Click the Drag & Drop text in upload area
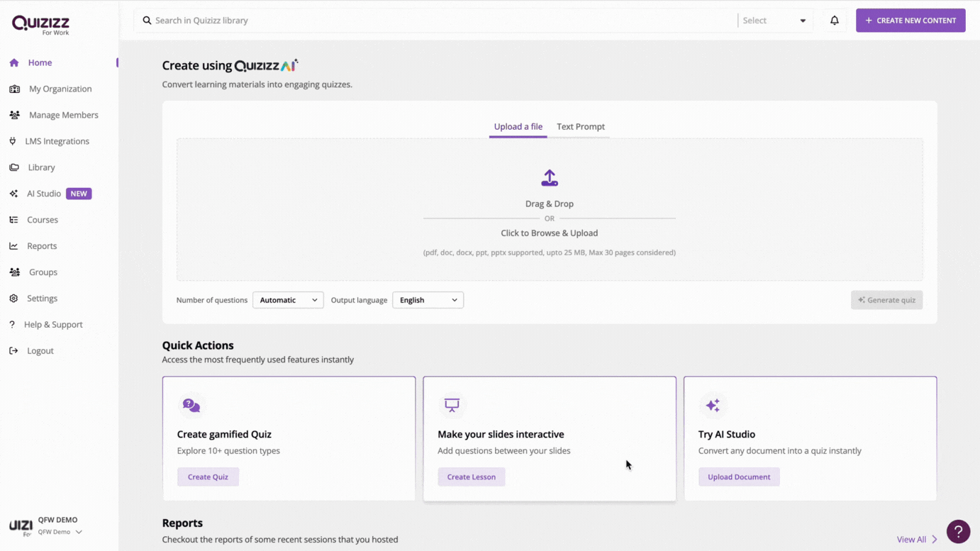The width and height of the screenshot is (980, 551). [550, 204]
